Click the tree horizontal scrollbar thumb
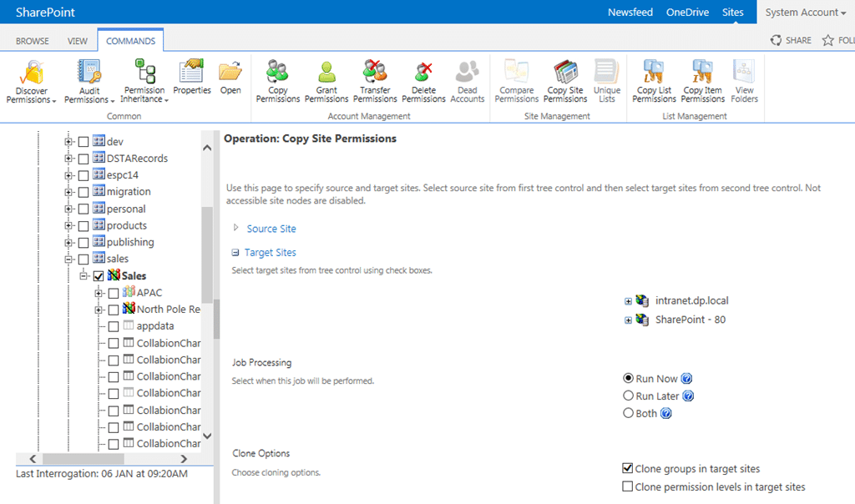Screen dimensions: 855x504 point(83,459)
